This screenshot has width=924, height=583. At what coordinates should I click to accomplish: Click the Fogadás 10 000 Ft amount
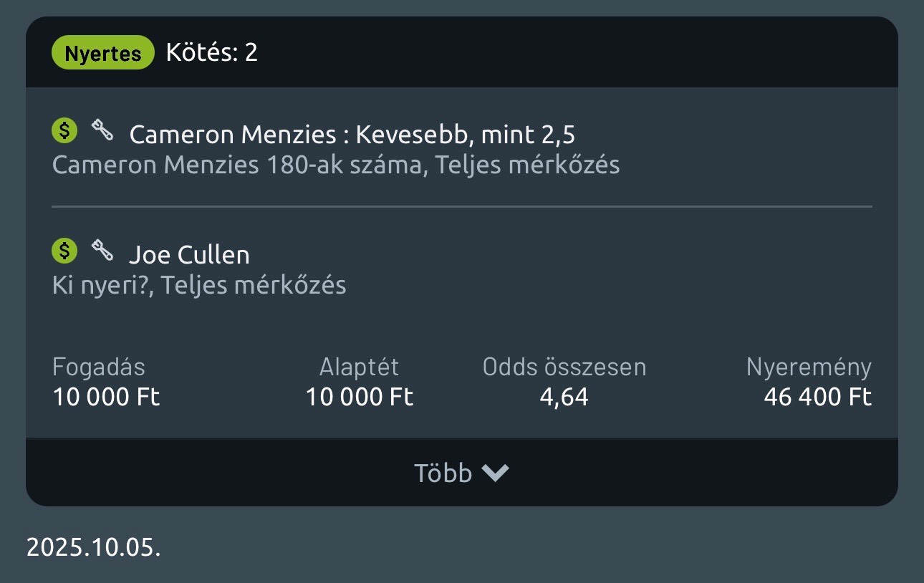(x=106, y=397)
